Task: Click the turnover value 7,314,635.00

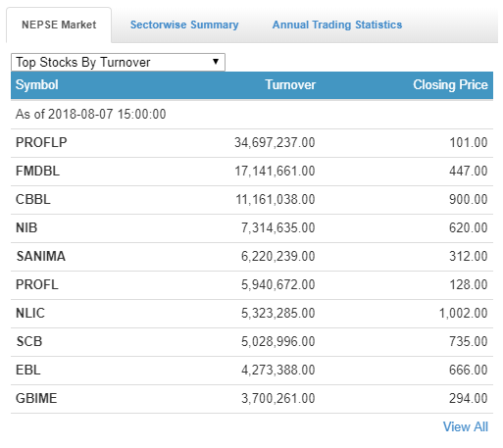Action: click(x=278, y=227)
